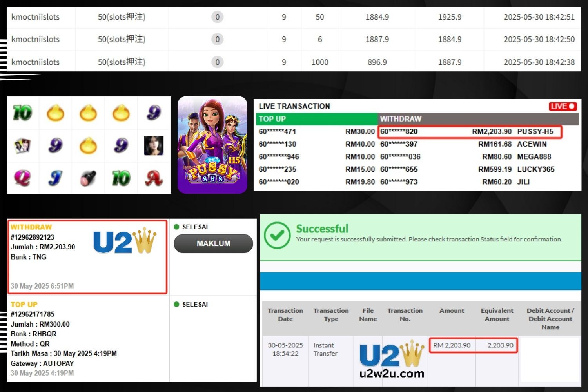This screenshot has height=392, width=588.
Task: Click the 2025-05-30 18:42:38 timestamp
Action: [539, 62]
